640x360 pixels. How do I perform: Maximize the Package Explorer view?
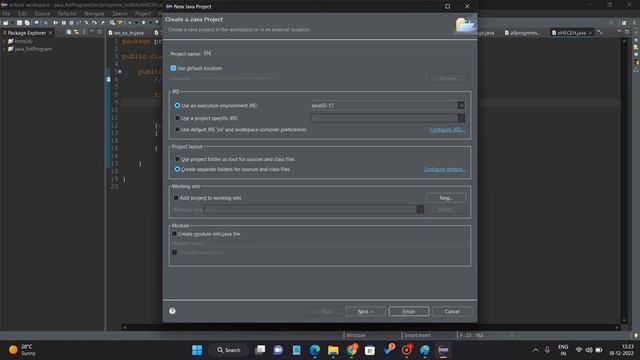(99, 32)
